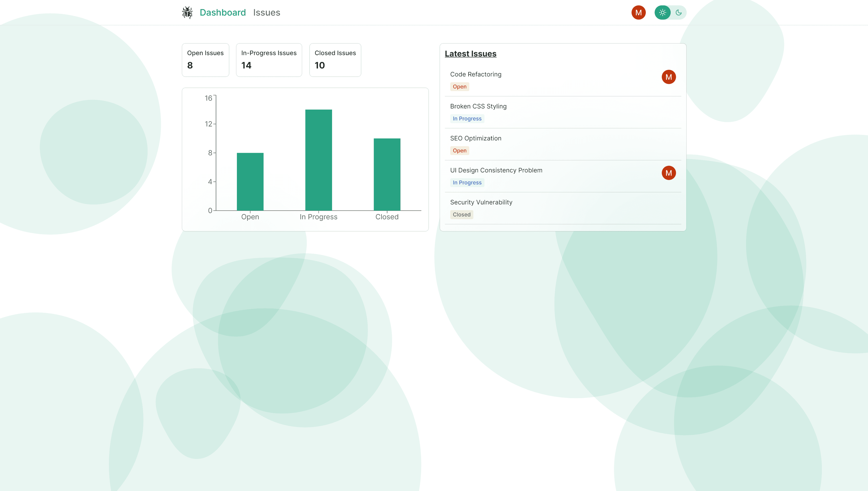
Task: Click the Closed badge on Security Vulnerability
Action: coord(462,214)
